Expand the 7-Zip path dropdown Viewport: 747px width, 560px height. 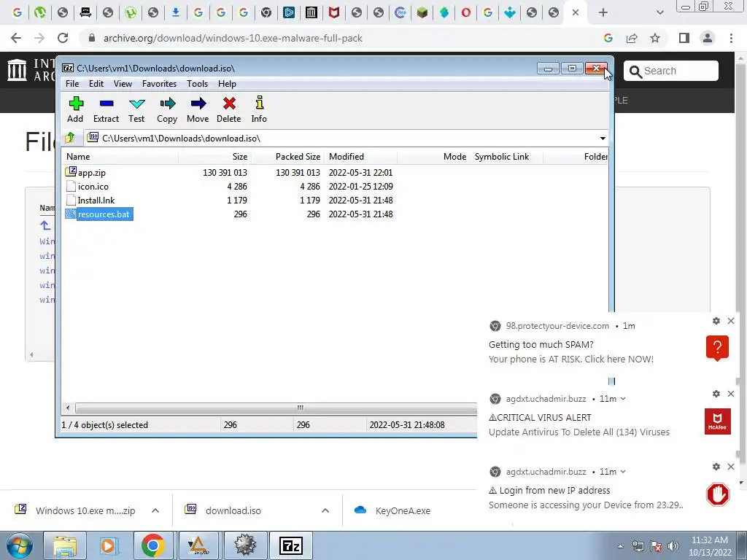[603, 139]
